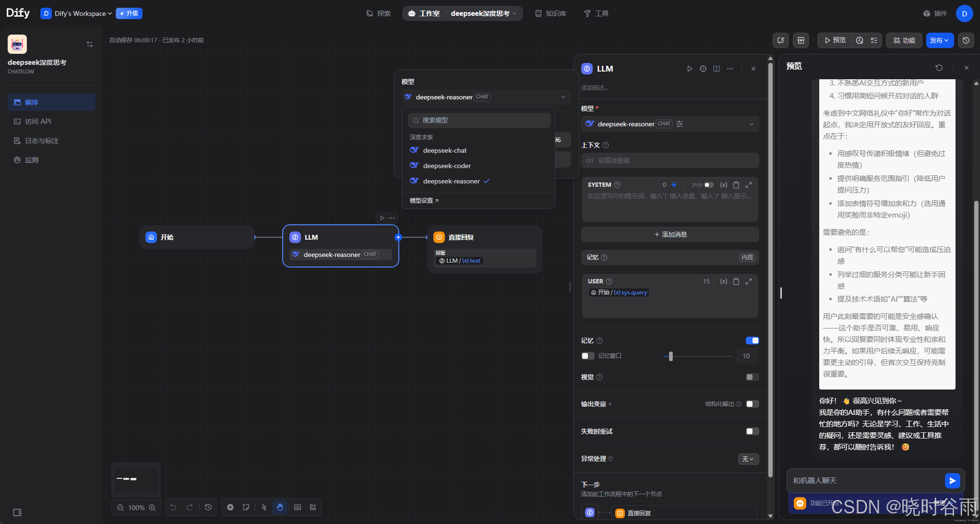Enable the 失败时重试 retry toggle
The width and height of the screenshot is (980, 524).
[752, 431]
